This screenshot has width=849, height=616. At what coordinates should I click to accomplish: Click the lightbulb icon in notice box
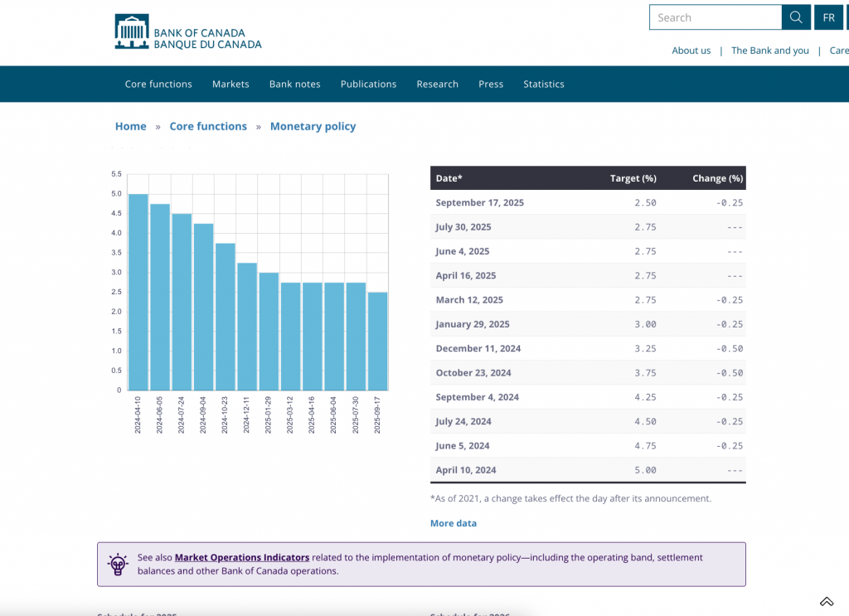tap(119, 565)
